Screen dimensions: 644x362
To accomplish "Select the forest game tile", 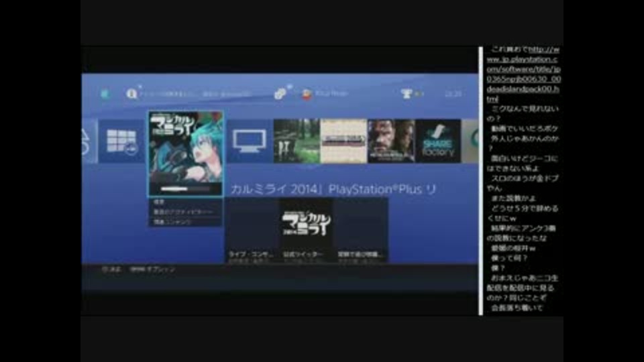I will pos(297,141).
